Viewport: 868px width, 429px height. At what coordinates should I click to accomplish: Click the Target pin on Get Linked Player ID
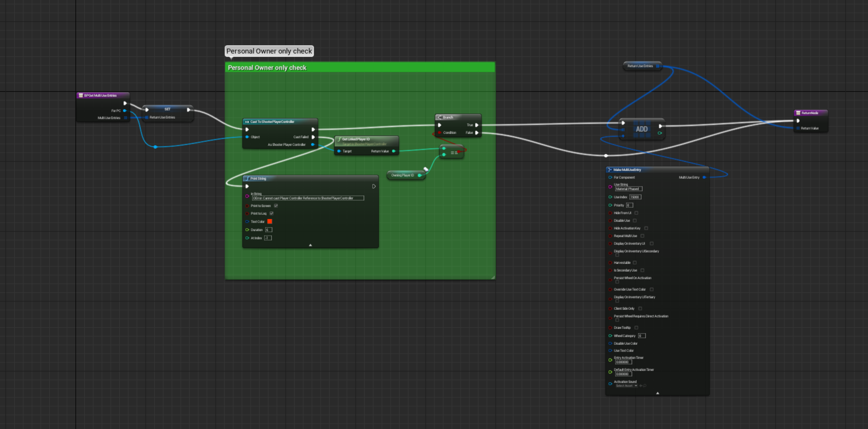click(339, 151)
